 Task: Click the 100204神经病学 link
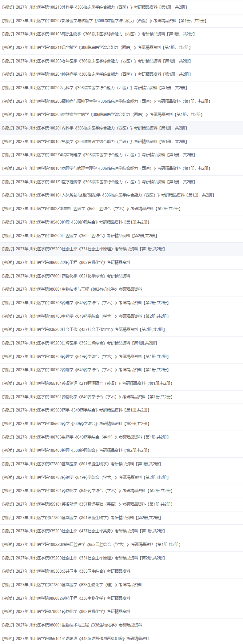tap(96, 74)
